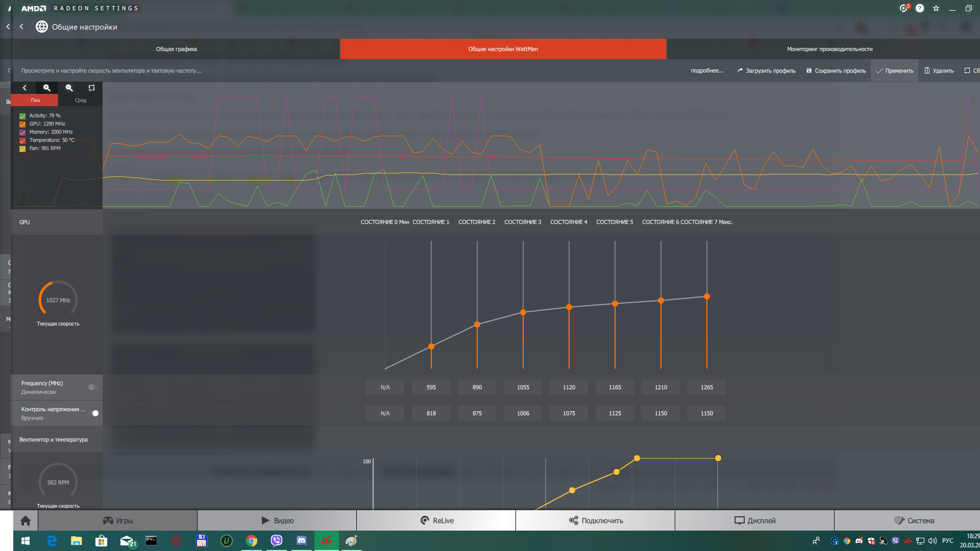The height and width of the screenshot is (551, 980).
Task: Click the favorites star icon in title bar
Action: point(936,8)
